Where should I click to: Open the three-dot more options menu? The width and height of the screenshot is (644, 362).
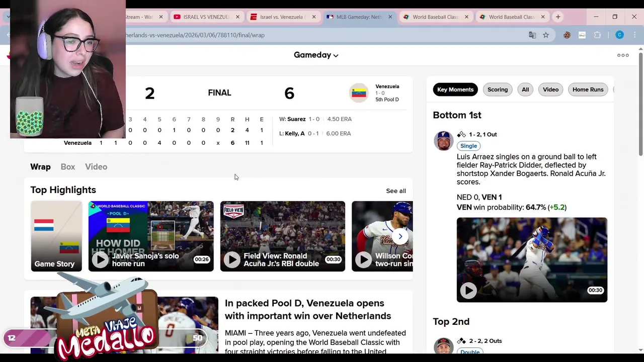coord(623,55)
